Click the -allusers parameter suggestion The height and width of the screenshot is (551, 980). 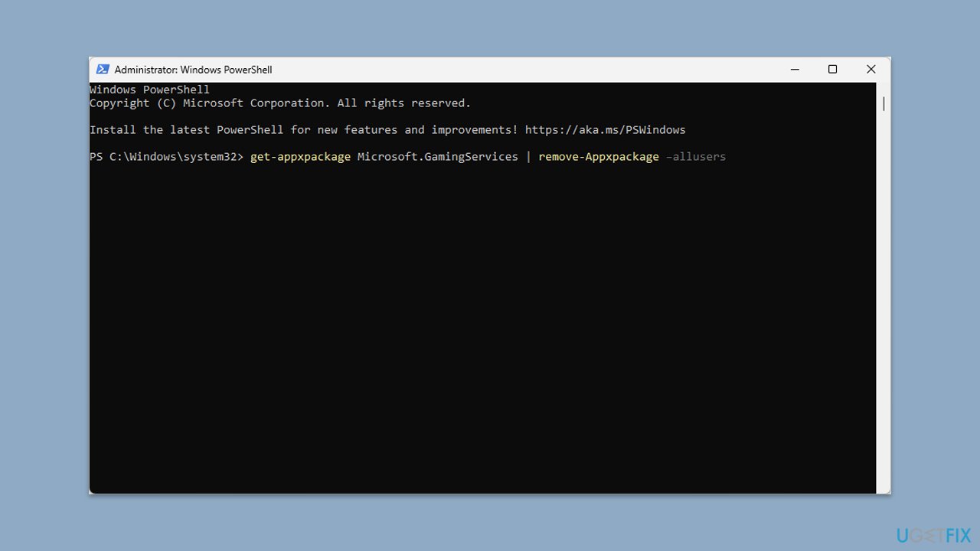click(695, 157)
